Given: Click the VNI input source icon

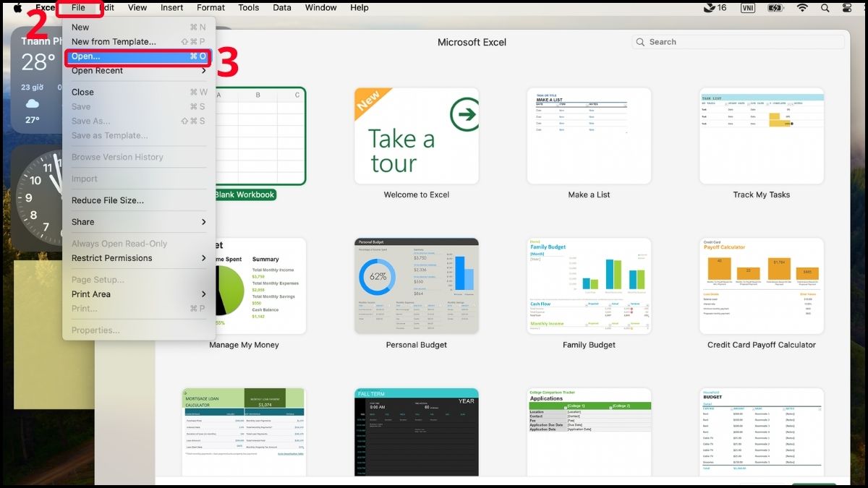Looking at the screenshot, I should click(748, 8).
